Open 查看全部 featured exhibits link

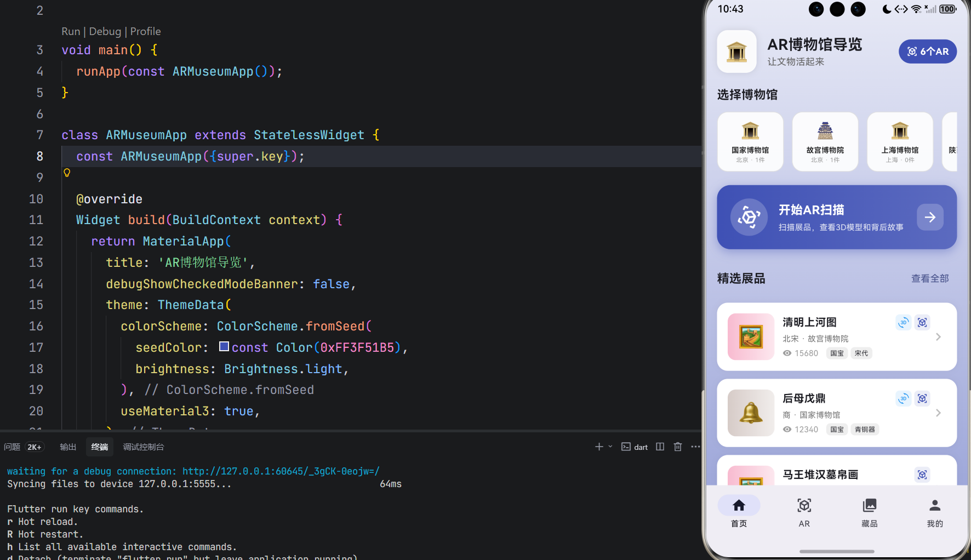[930, 278]
